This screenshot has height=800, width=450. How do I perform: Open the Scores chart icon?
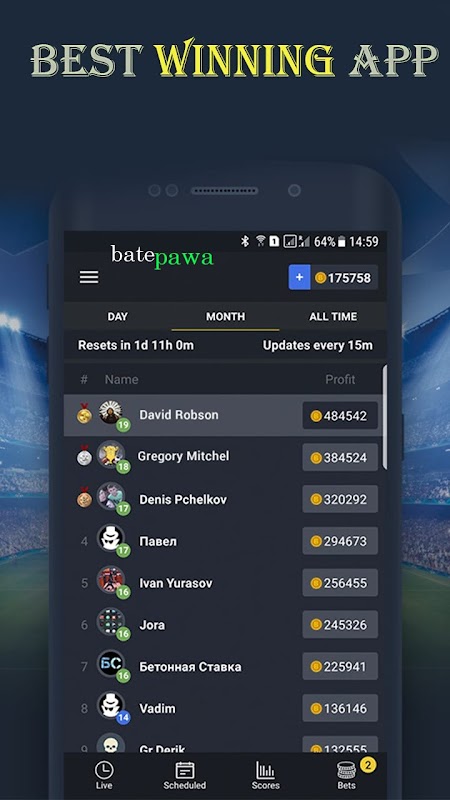265,770
